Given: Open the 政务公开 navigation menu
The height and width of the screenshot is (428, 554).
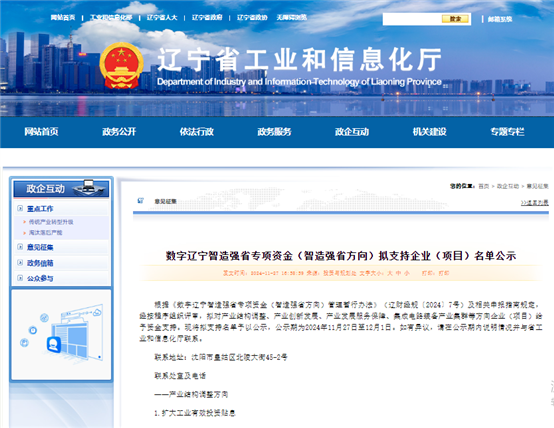Looking at the screenshot, I should click(x=119, y=132).
